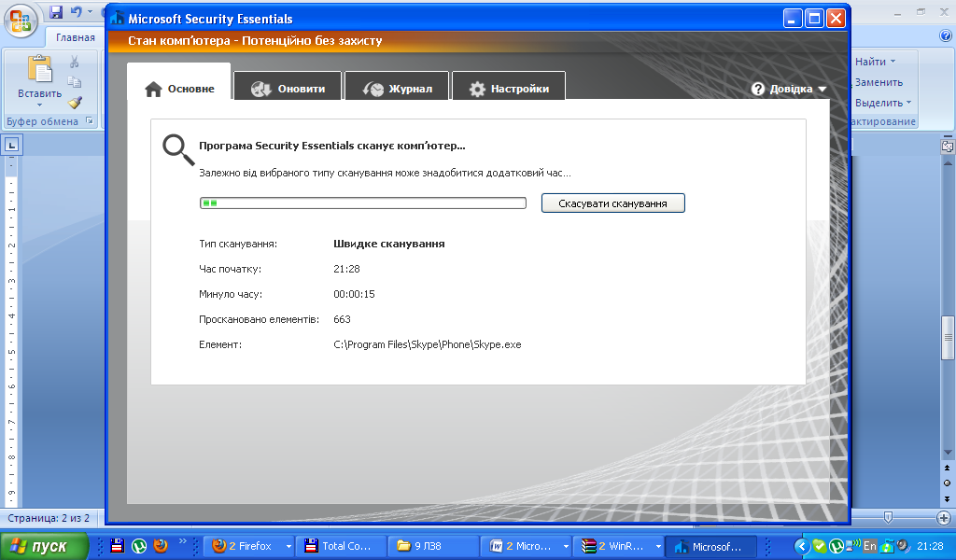Viewport: 956px width, 560px height.
Task: Launch Firefox from the quick launch bar
Action: [161, 545]
